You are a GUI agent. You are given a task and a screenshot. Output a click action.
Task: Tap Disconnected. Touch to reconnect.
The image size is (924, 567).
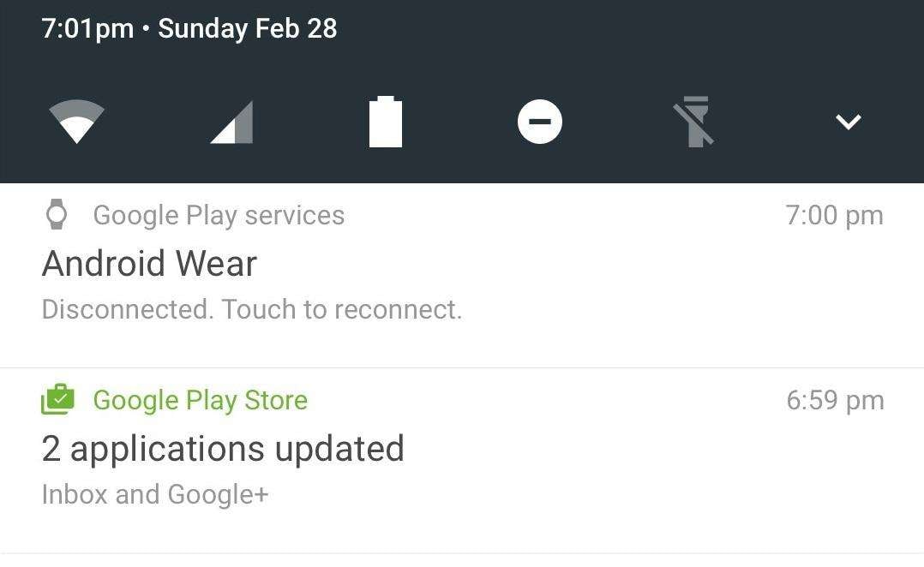251,309
